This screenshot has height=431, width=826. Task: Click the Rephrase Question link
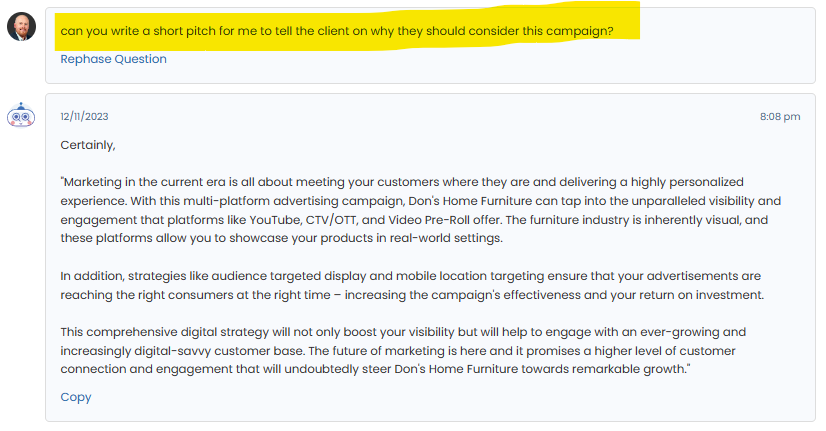click(113, 59)
